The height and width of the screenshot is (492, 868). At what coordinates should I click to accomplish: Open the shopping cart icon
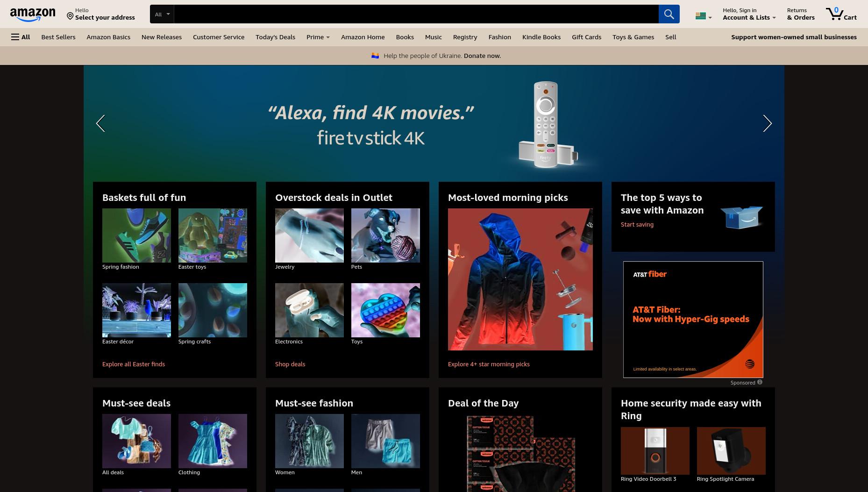tap(840, 14)
